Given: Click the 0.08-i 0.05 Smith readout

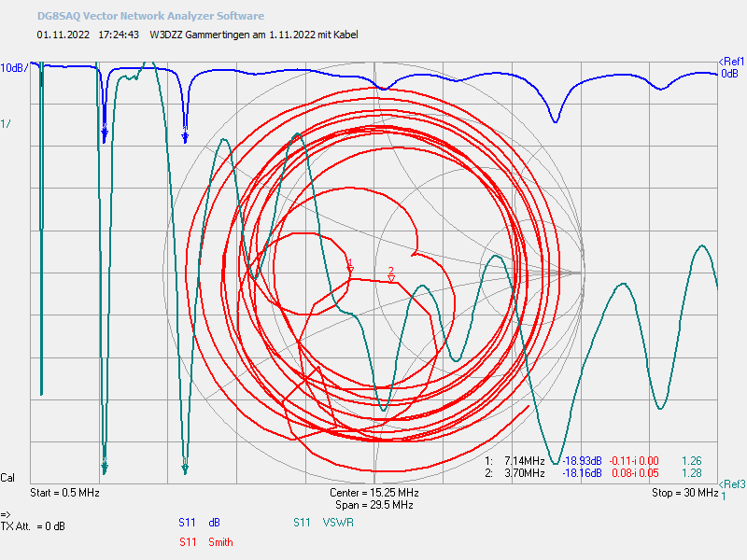Looking at the screenshot, I should pyautogui.click(x=635, y=473).
